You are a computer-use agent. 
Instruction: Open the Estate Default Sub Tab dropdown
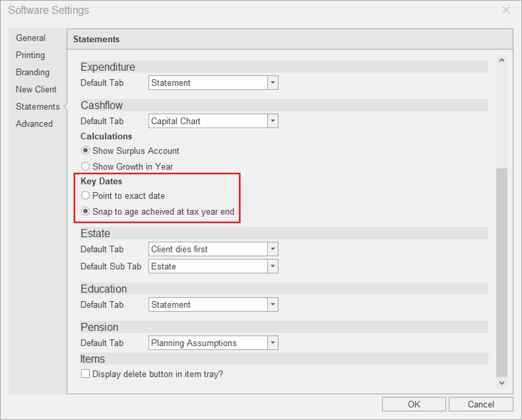(273, 266)
